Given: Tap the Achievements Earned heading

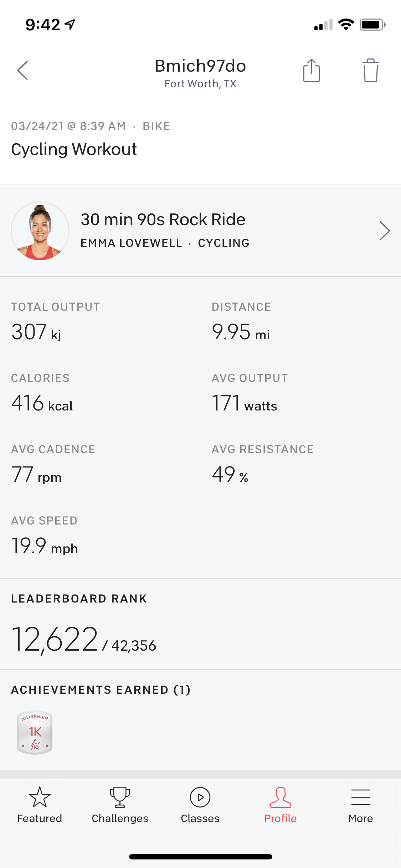Looking at the screenshot, I should (x=101, y=690).
